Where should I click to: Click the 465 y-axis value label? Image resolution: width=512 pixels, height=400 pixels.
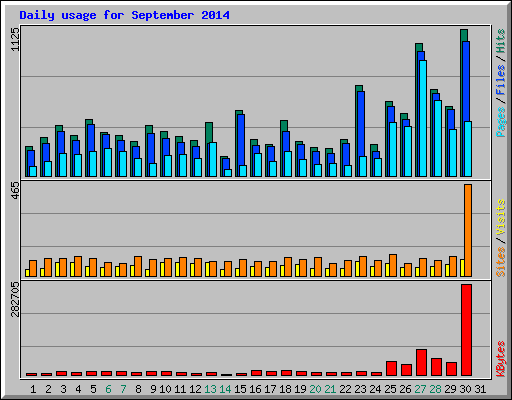pos(16,191)
